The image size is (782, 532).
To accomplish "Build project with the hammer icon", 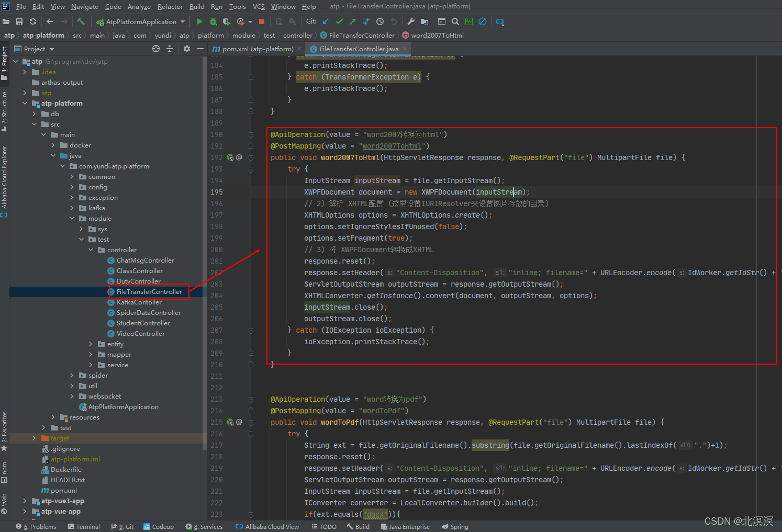I will click(81, 21).
